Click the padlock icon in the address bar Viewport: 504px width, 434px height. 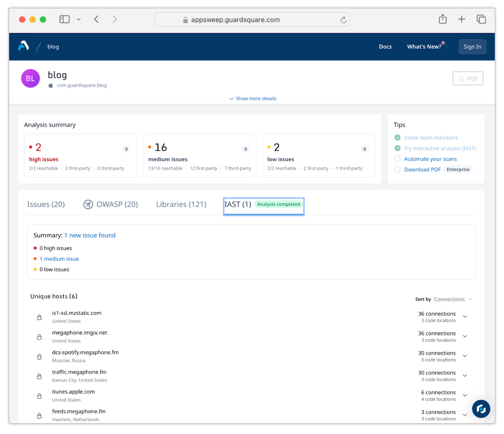coord(186,20)
